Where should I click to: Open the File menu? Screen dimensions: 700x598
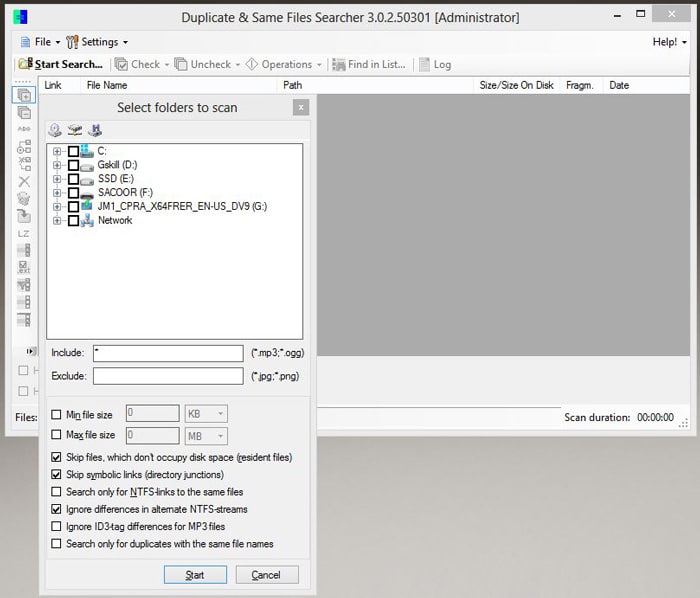[41, 42]
